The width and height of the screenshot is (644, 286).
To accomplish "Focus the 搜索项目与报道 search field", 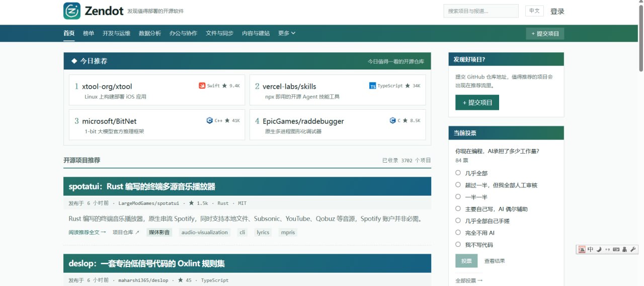I will point(481,11).
